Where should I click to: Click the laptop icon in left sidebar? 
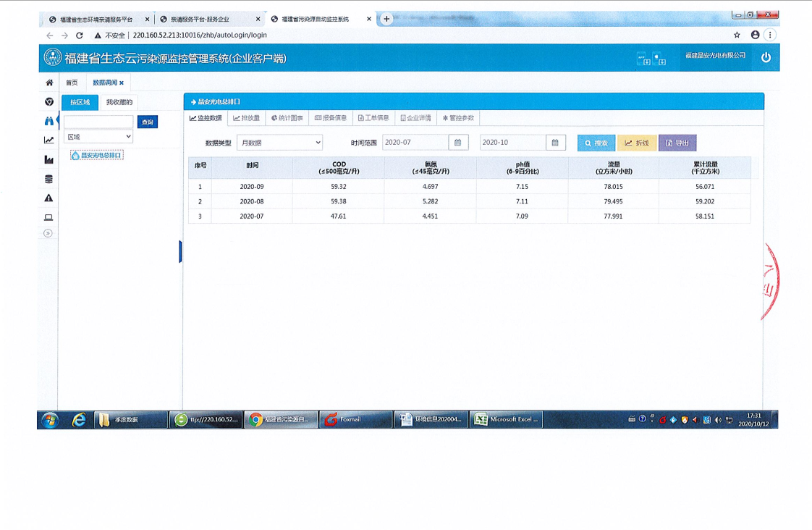pos(49,217)
